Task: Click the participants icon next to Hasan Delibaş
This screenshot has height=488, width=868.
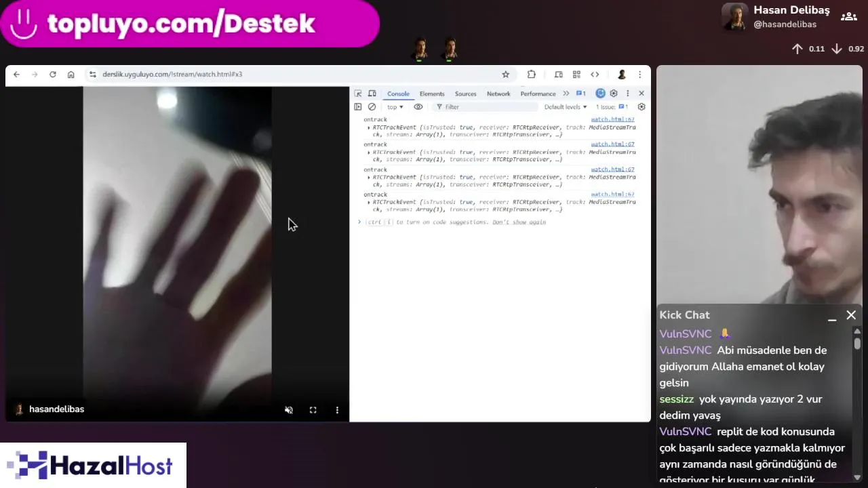Action: (x=848, y=16)
